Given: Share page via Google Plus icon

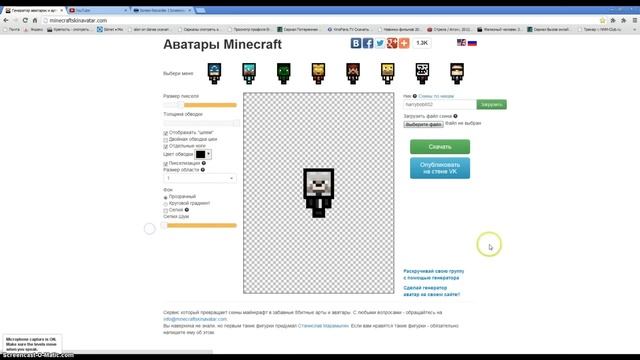Looking at the screenshot, I should click(x=392, y=43).
